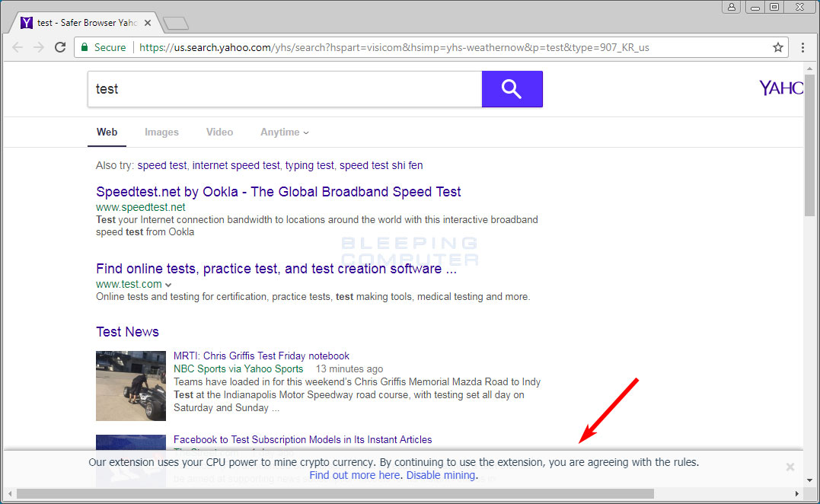Click the browser back arrow
The height and width of the screenshot is (504, 820).
(18, 47)
